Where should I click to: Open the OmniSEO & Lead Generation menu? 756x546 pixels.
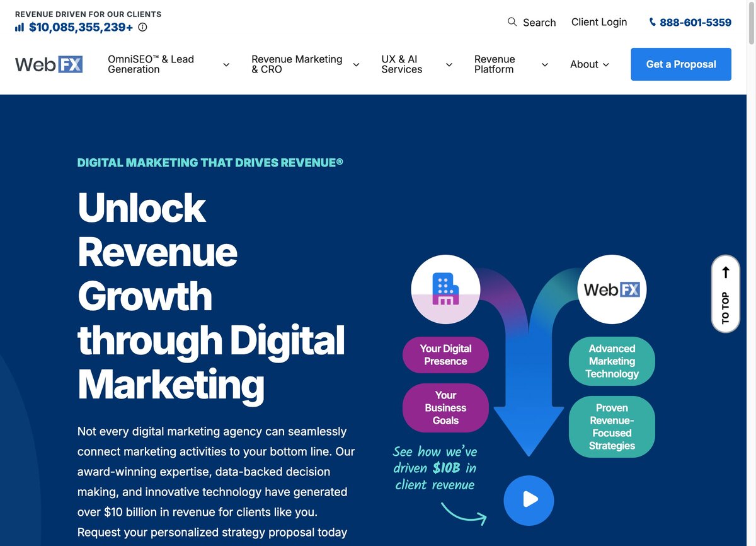[x=151, y=64]
